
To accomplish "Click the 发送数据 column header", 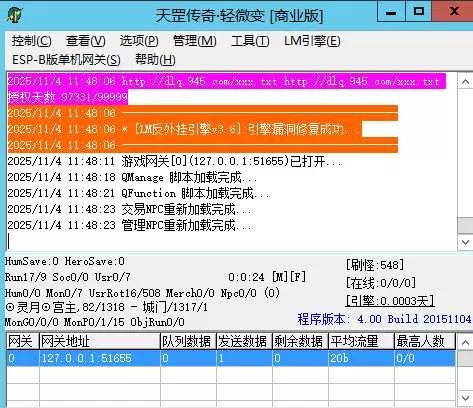I will pyautogui.click(x=245, y=341).
